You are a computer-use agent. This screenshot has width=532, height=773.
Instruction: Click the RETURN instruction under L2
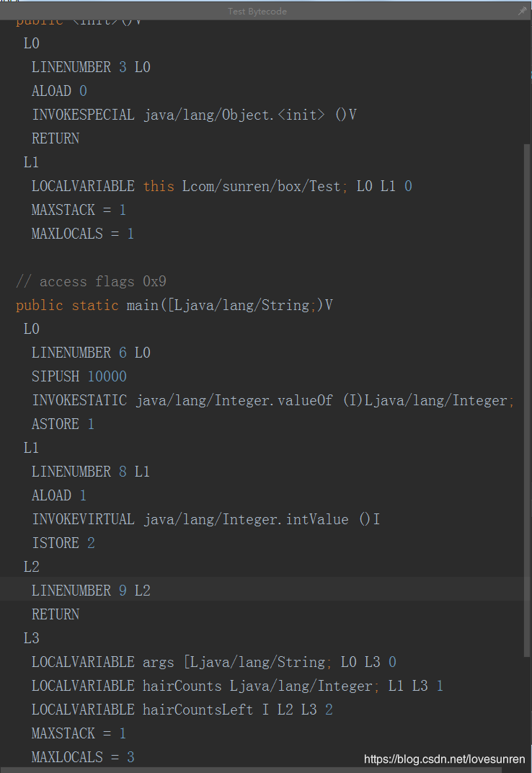(56, 614)
